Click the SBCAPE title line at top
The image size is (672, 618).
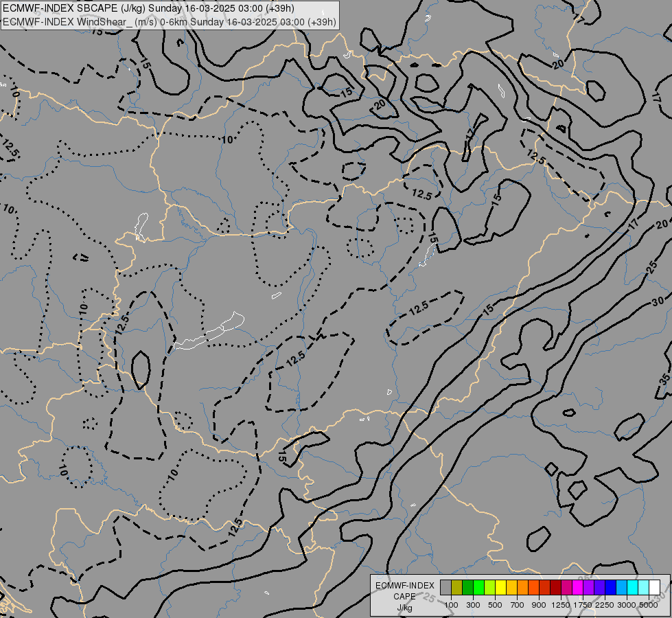(x=148, y=8)
